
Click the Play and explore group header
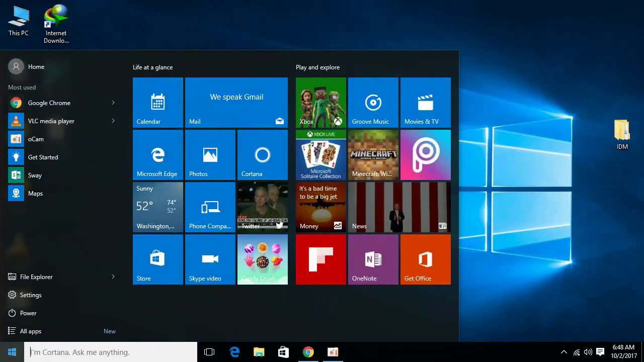click(317, 67)
